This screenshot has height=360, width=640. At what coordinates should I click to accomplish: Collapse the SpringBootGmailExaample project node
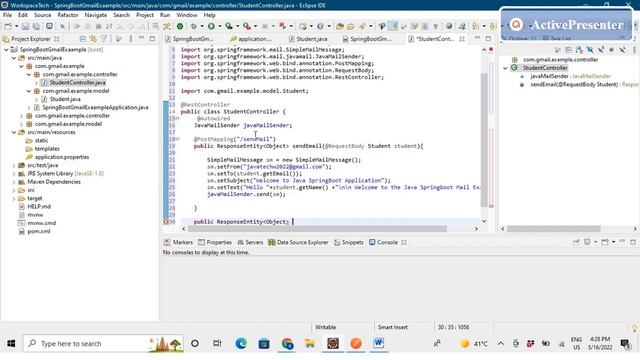pyautogui.click(x=6, y=49)
